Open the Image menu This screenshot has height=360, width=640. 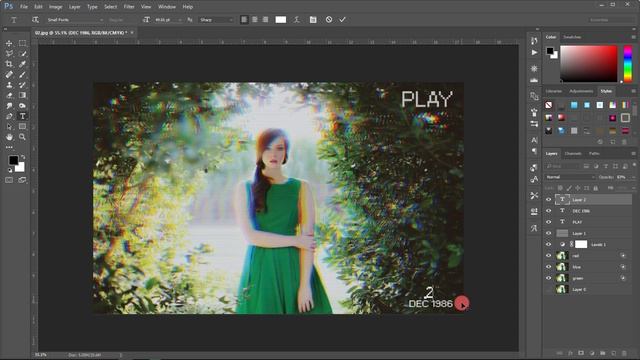point(56,7)
